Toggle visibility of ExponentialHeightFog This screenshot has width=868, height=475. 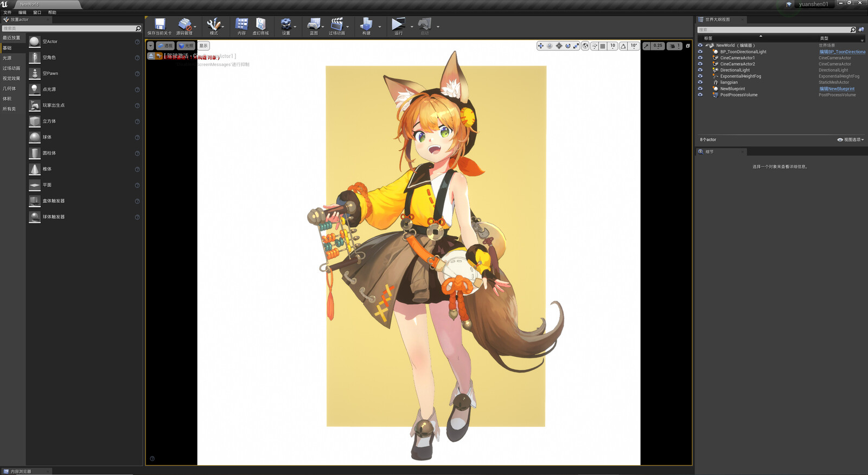(x=700, y=76)
